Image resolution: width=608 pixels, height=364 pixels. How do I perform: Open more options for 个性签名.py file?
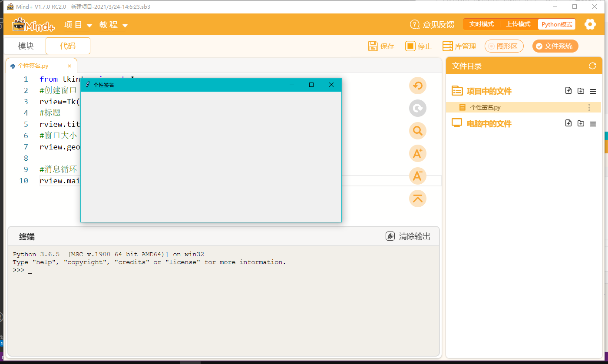[589, 107]
